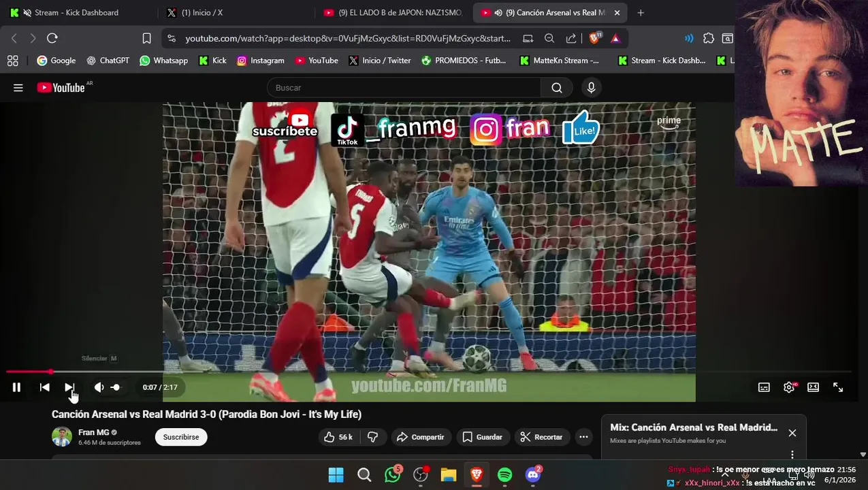Open the player settings gear

789,387
